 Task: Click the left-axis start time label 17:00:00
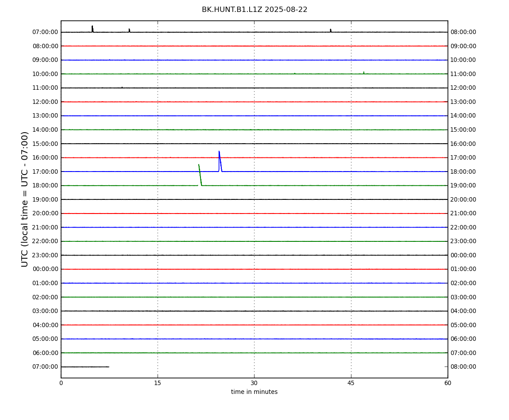point(45,172)
